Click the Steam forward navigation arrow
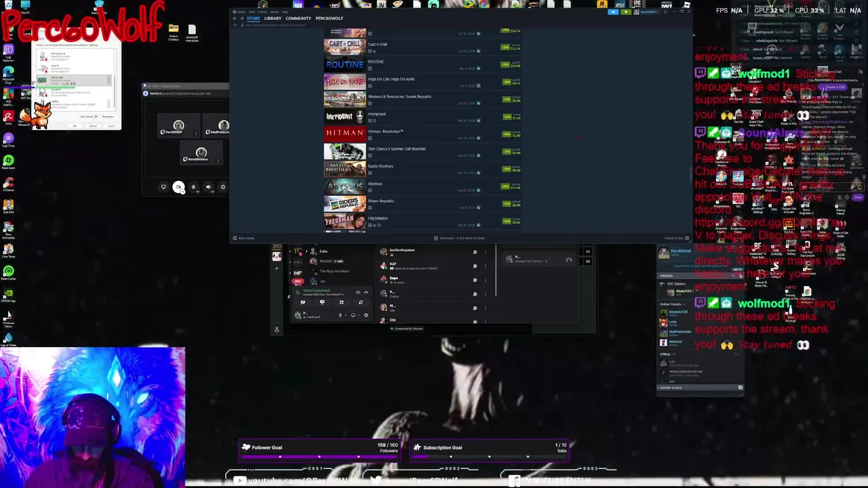Viewport: 868px width, 488px height. (241, 18)
